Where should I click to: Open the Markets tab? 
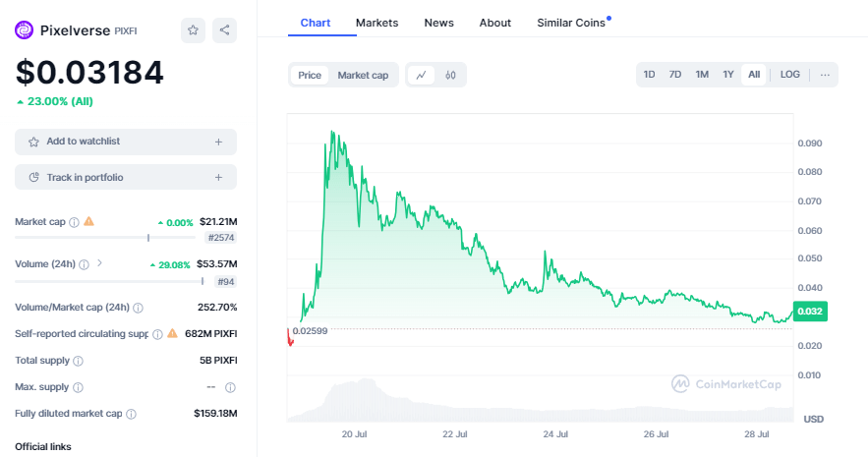coord(376,23)
